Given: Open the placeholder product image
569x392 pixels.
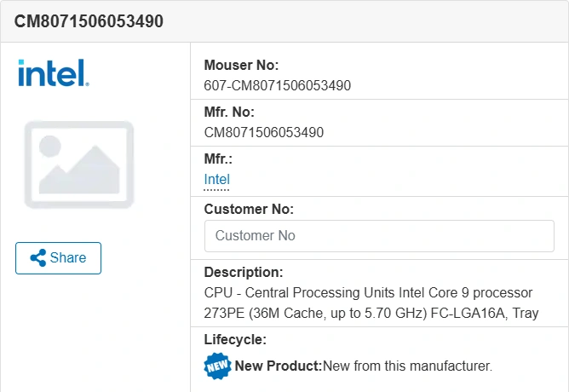Looking at the screenshot, I should [x=79, y=164].
